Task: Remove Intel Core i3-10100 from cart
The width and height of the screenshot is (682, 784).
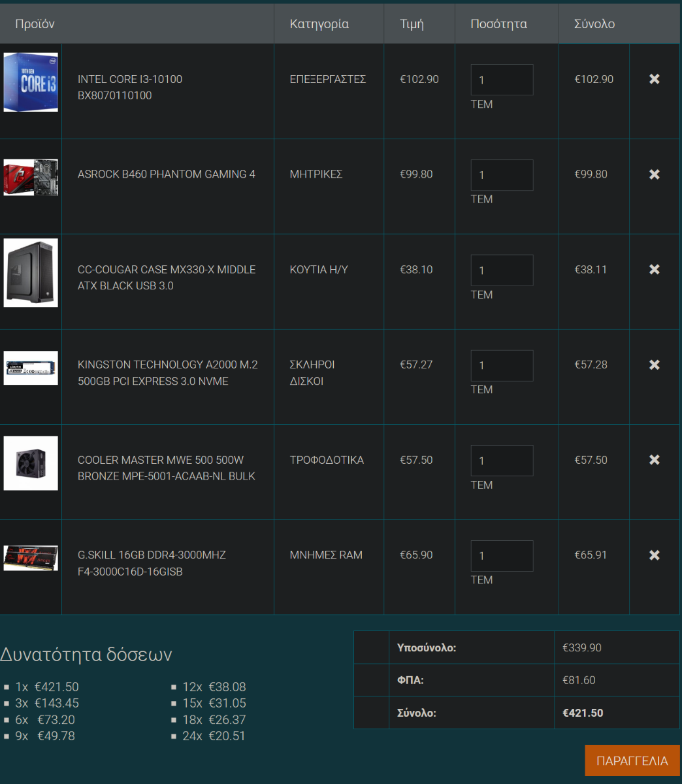Action: click(x=654, y=79)
